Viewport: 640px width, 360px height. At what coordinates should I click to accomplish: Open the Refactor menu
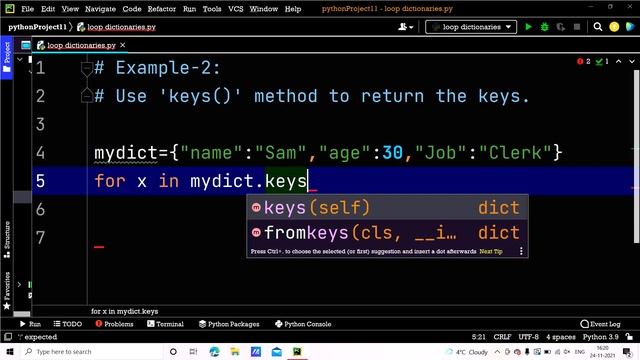point(162,9)
